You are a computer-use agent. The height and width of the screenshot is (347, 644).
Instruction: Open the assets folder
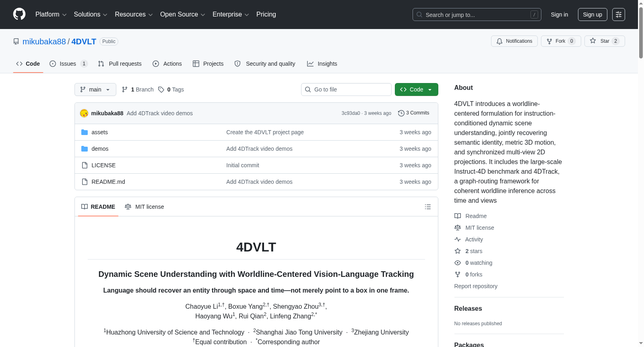click(99, 132)
